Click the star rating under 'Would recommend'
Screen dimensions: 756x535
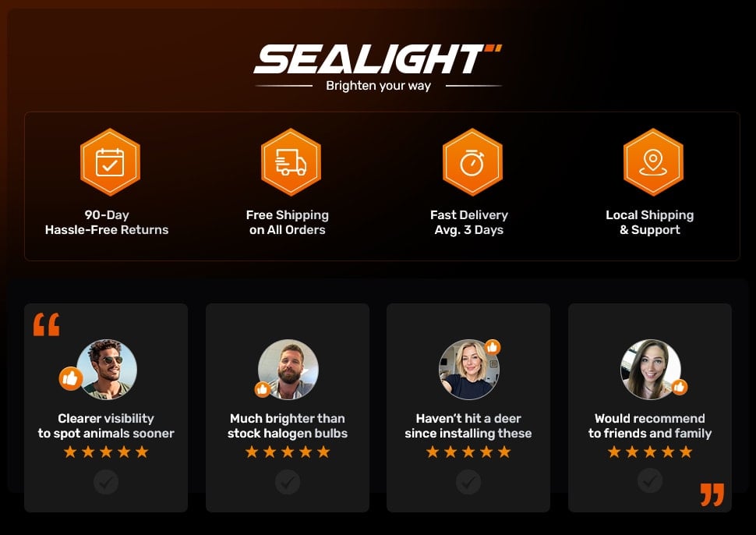pos(650,452)
